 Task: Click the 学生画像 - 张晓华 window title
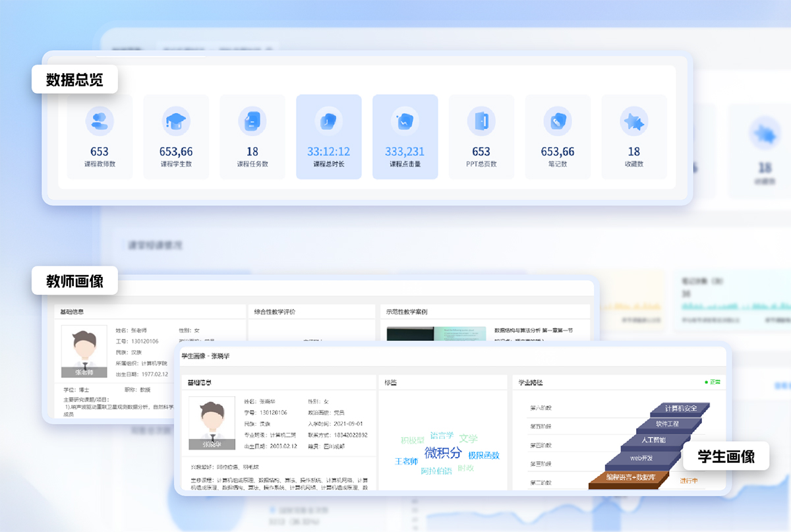(205, 357)
